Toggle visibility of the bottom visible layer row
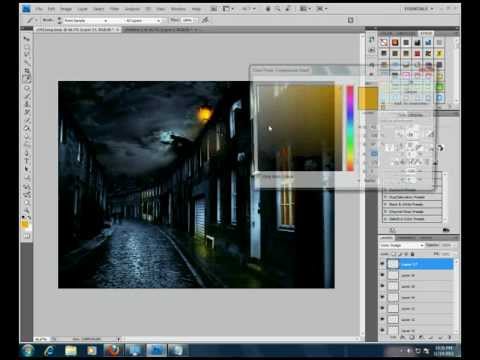This screenshot has height=360, width=480. point(382,330)
